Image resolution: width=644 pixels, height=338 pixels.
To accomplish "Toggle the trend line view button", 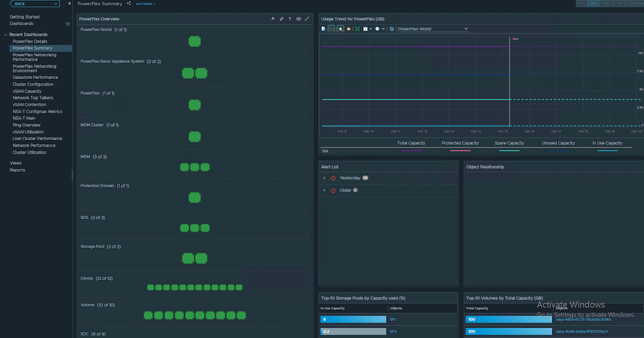I will [332, 29].
